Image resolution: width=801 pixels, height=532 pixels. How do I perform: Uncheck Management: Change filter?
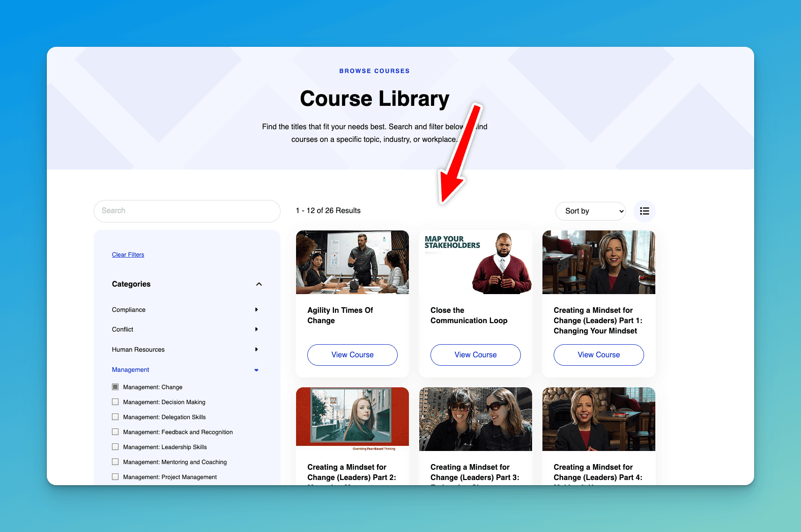(x=115, y=387)
